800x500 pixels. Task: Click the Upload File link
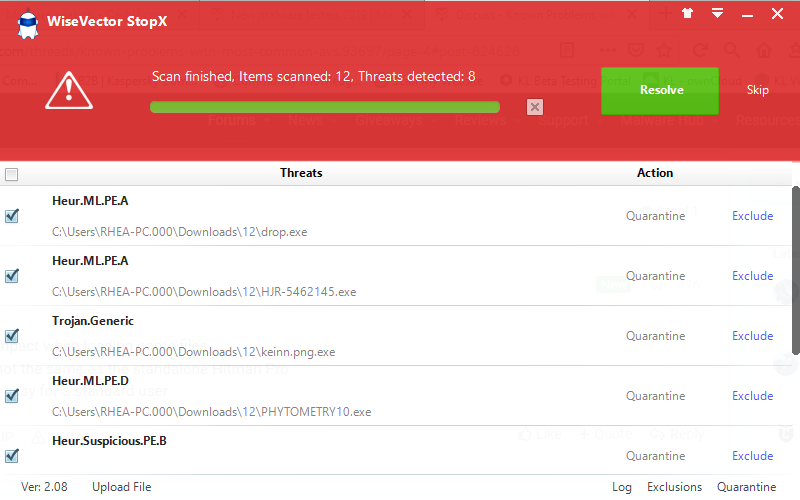tap(121, 487)
